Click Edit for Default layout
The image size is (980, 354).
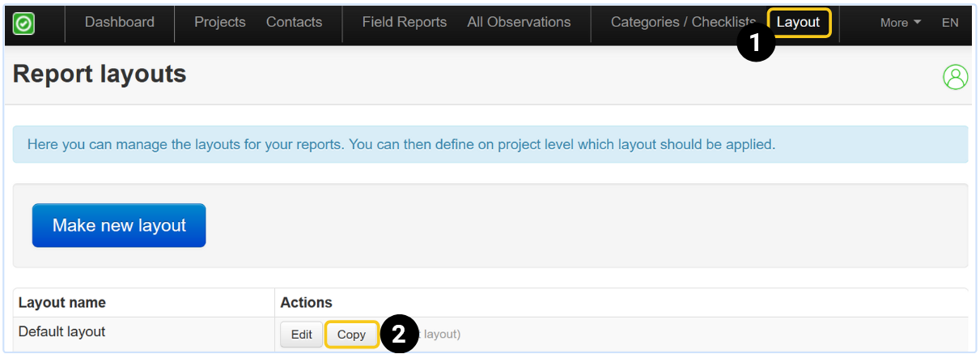coord(301,335)
